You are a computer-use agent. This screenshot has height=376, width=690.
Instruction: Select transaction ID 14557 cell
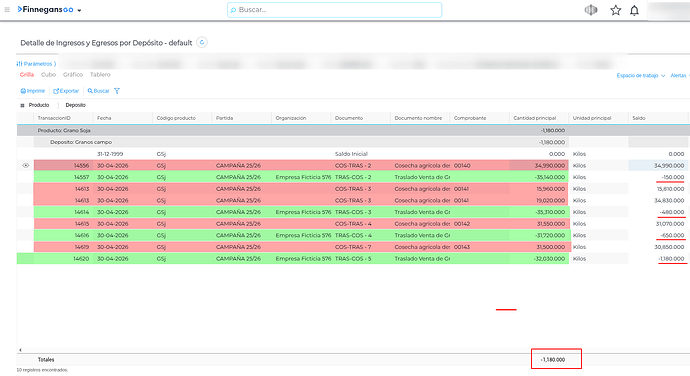point(63,177)
